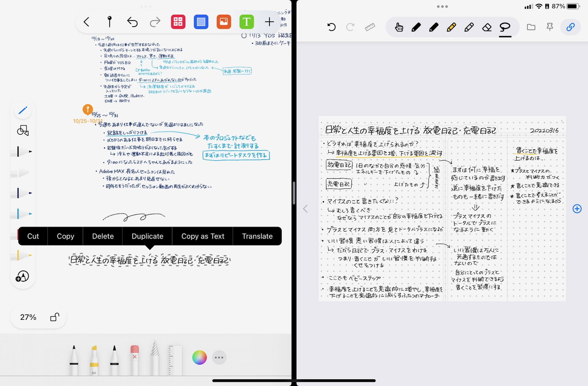Open the red calculator grid tool
Image resolution: width=588 pixels, height=386 pixels.
[x=178, y=22]
